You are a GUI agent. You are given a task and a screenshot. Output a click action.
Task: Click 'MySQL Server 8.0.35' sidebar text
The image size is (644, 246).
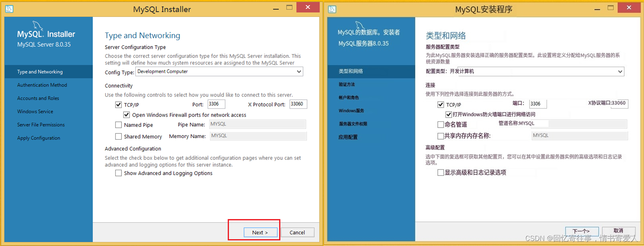pos(44,44)
